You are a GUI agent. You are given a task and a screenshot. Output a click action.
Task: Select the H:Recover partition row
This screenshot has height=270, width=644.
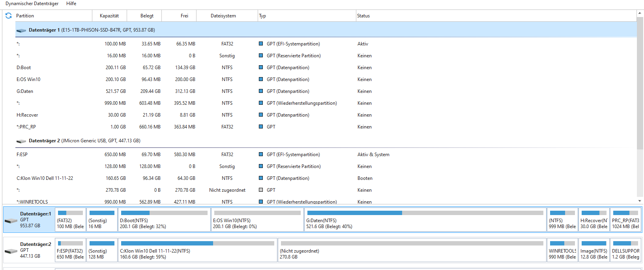[x=326, y=115]
